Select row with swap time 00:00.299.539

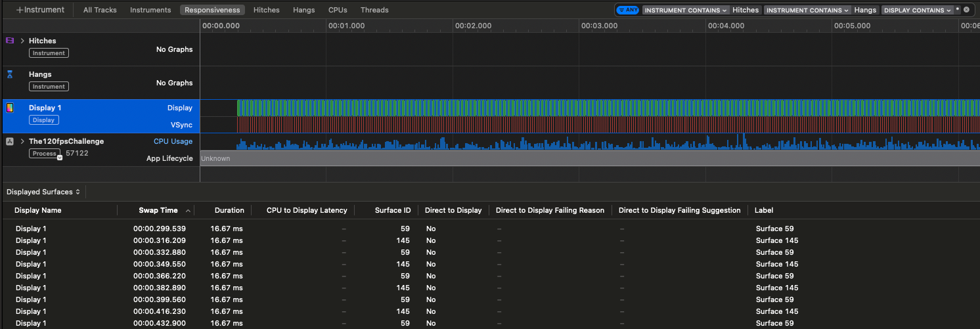click(x=490, y=229)
